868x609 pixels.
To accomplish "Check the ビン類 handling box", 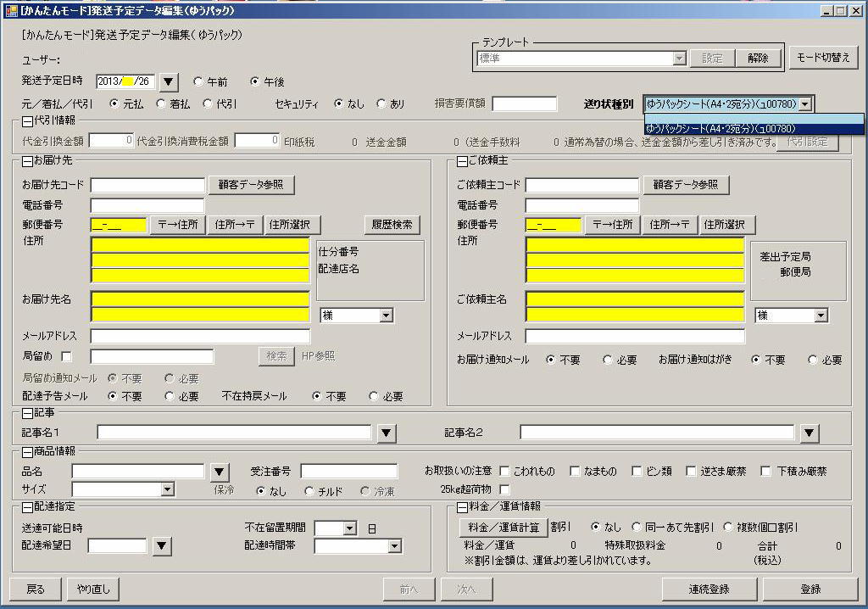I will [637, 471].
